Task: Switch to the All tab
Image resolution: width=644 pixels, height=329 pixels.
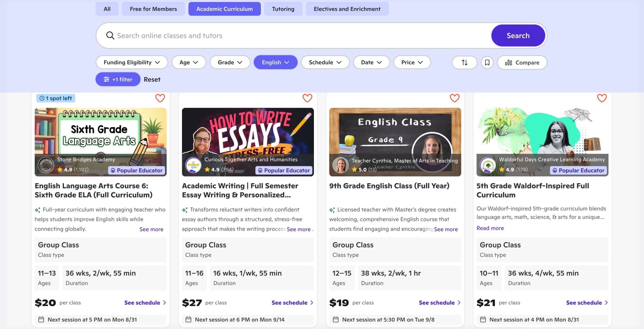Action: tap(107, 9)
